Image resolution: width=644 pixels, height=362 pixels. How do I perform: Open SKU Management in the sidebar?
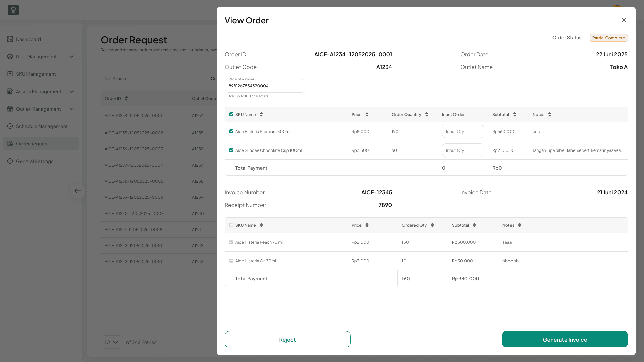pyautogui.click(x=41, y=74)
